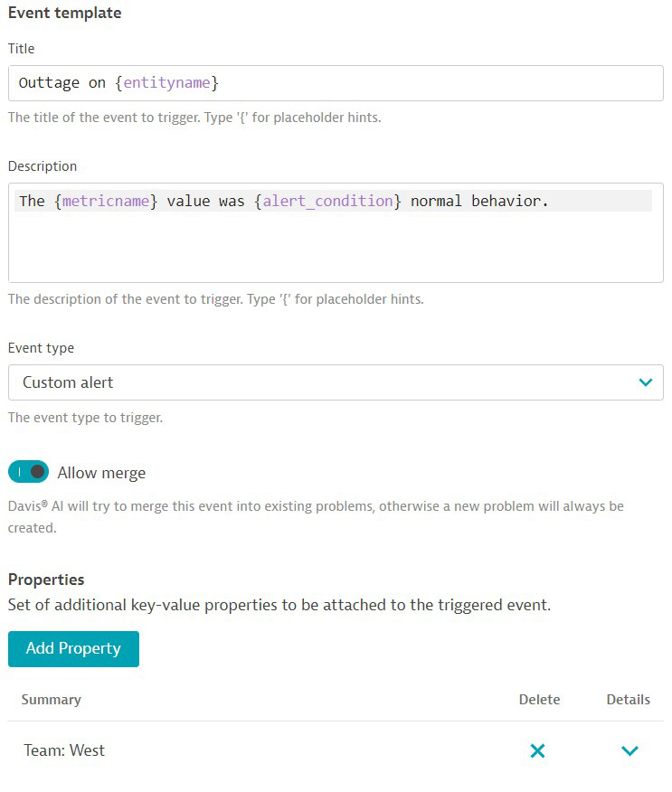
Task: Click the Event type chevron icon
Action: pos(646,382)
